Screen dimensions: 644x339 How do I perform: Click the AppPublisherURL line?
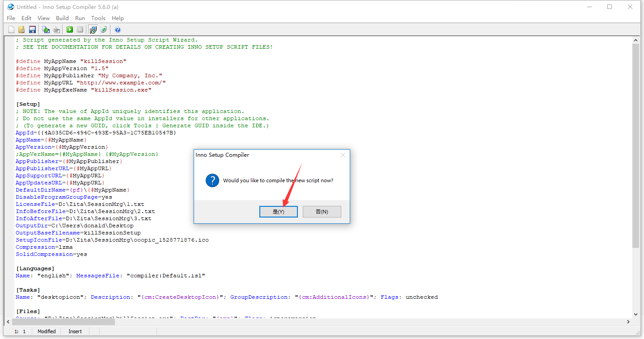click(x=64, y=168)
